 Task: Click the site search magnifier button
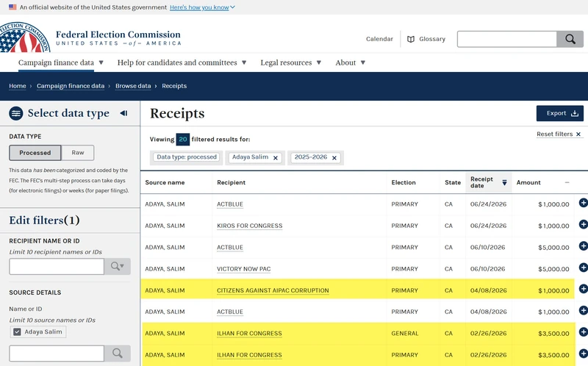[570, 39]
